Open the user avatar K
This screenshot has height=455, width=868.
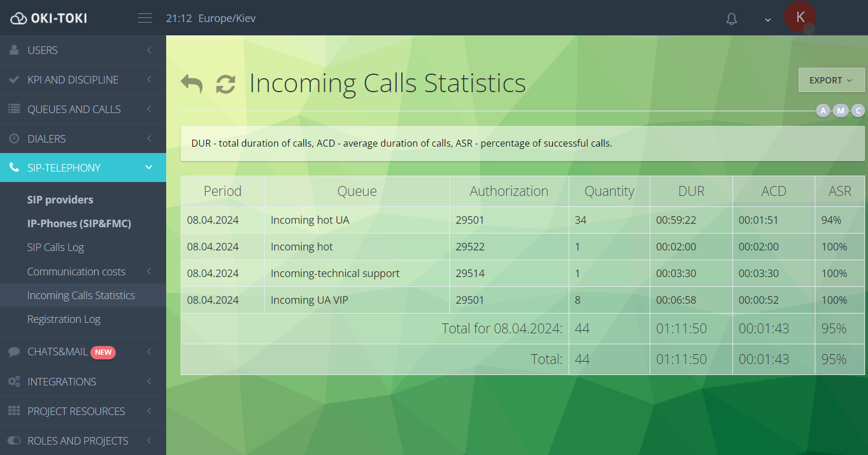[x=800, y=17]
